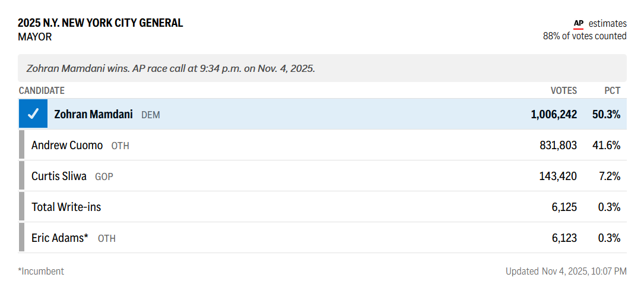The image size is (644, 290).
Task: Click the PCT column header
Action: (x=612, y=90)
